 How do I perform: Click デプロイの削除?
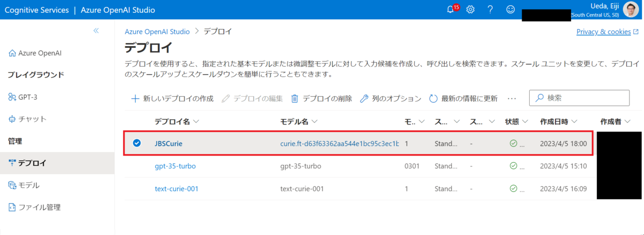(321, 99)
